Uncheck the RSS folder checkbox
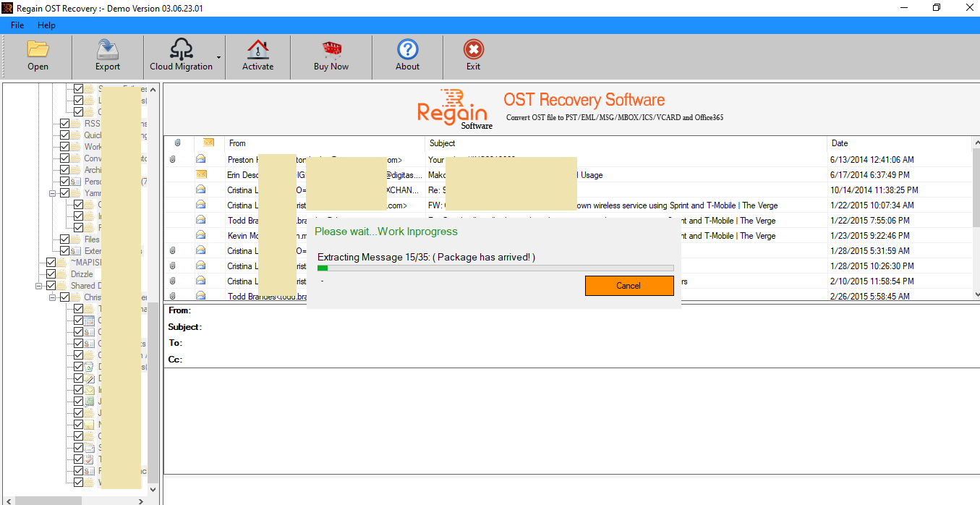 pyautogui.click(x=65, y=123)
